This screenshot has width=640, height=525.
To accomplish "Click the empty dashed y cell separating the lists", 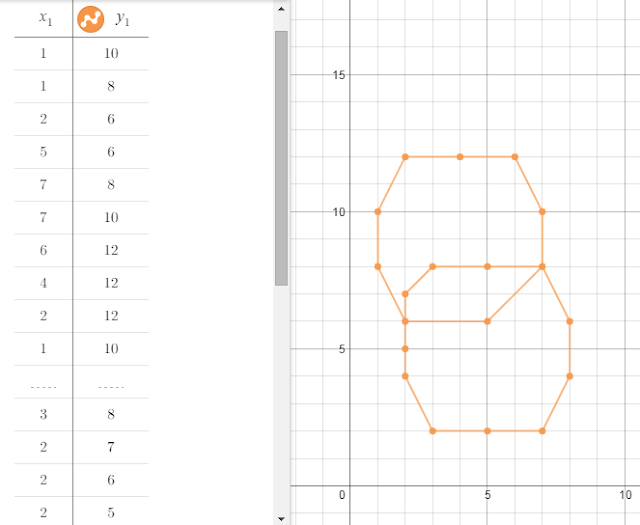I will 111,382.
